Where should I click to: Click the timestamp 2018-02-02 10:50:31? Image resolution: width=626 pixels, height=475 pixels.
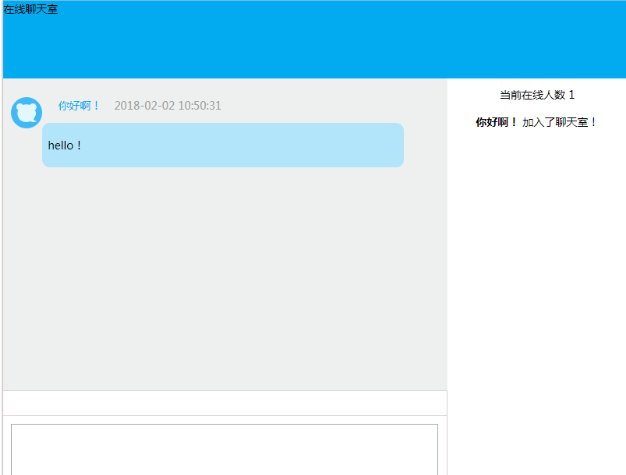coord(167,106)
